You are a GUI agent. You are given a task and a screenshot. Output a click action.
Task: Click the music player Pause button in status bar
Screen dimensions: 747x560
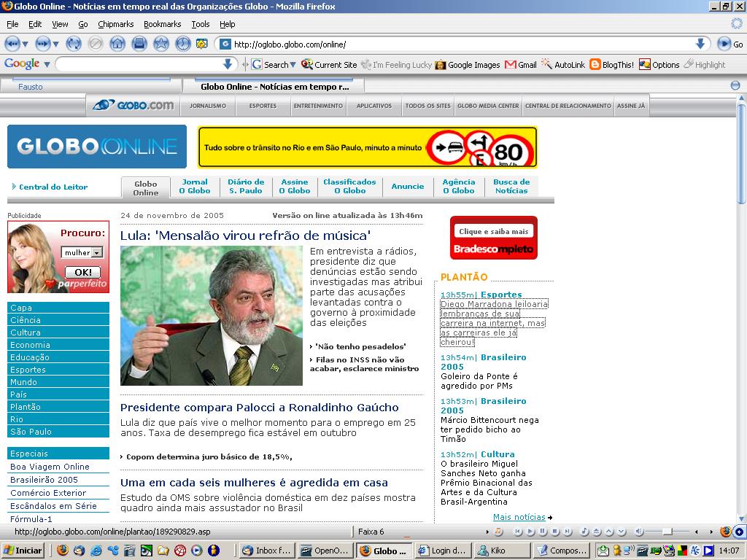click(543, 532)
